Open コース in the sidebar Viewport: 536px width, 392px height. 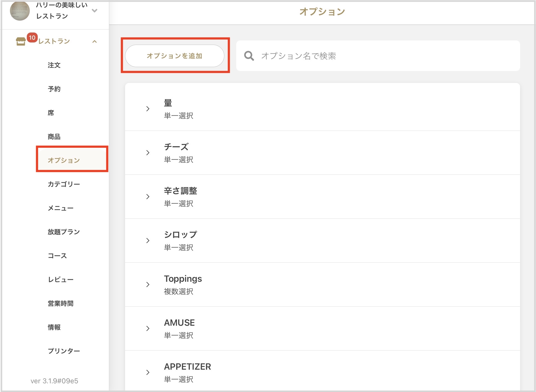click(57, 256)
